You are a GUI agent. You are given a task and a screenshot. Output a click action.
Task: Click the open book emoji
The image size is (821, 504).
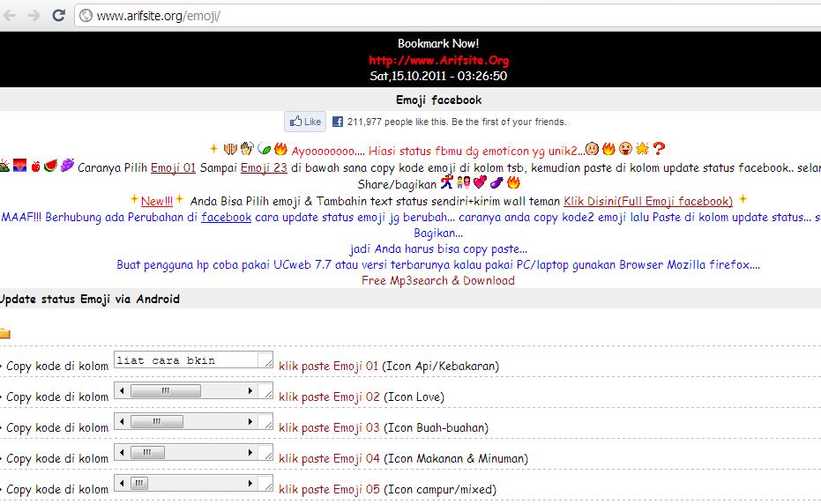point(230,149)
